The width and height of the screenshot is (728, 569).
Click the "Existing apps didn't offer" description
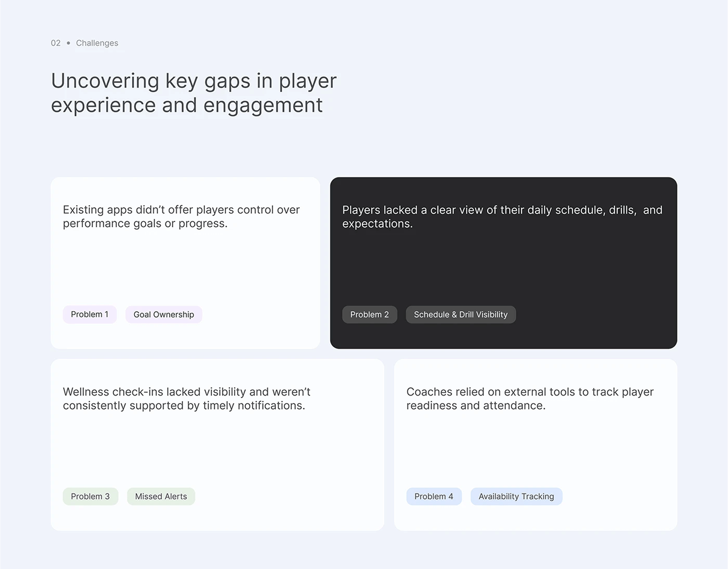click(x=181, y=217)
